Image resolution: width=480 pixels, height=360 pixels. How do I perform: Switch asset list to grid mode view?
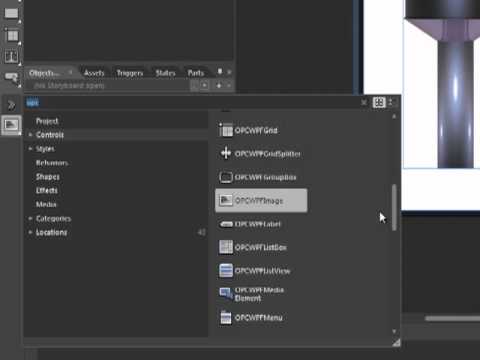coord(379,102)
